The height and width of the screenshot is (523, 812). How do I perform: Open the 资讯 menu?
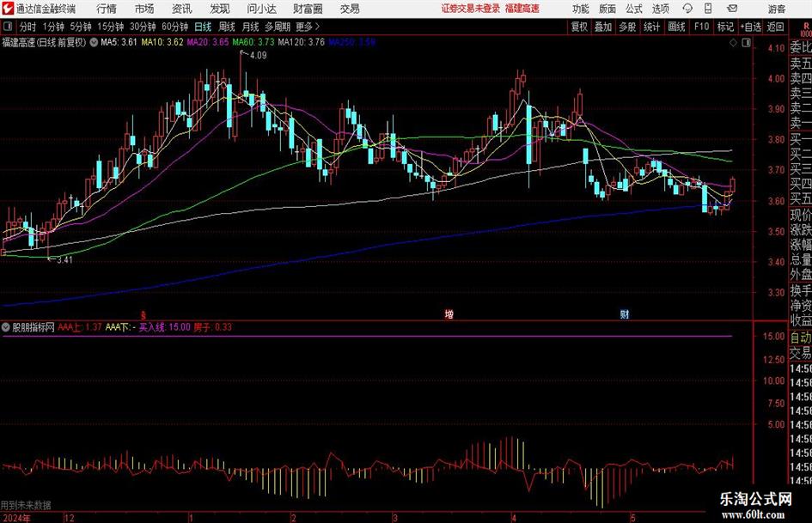pyautogui.click(x=182, y=9)
